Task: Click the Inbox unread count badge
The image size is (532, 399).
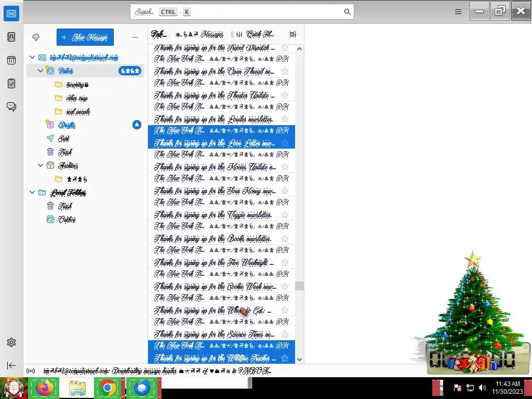Action: coord(129,71)
